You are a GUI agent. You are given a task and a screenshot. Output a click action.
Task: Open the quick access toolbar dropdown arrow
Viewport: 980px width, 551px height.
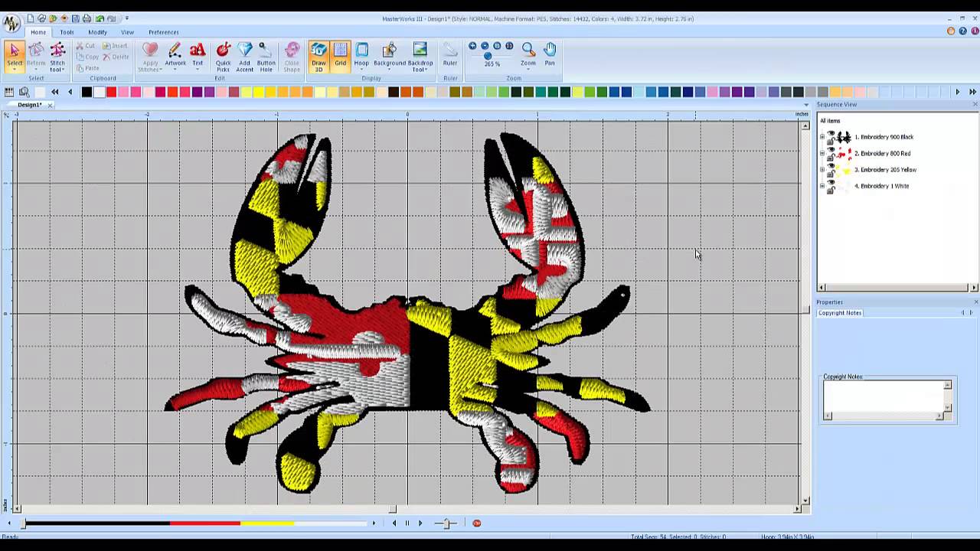(x=127, y=18)
